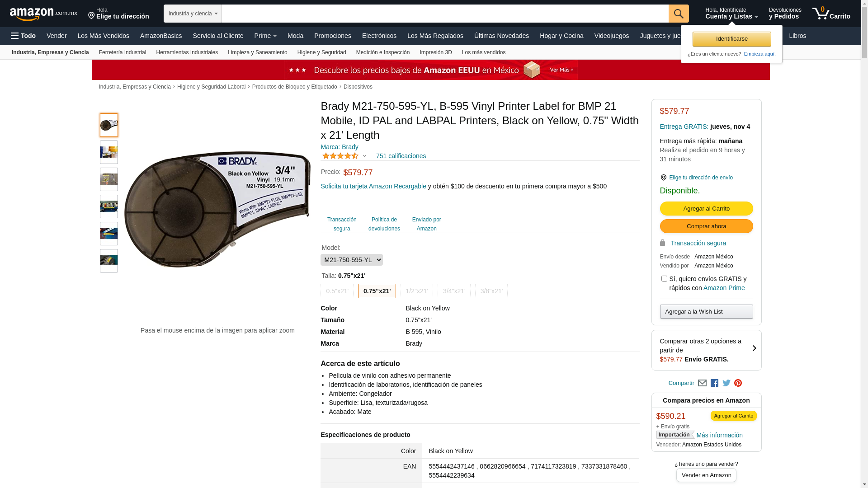
Task: Expand the star rating breakdown arrow
Action: pyautogui.click(x=365, y=156)
